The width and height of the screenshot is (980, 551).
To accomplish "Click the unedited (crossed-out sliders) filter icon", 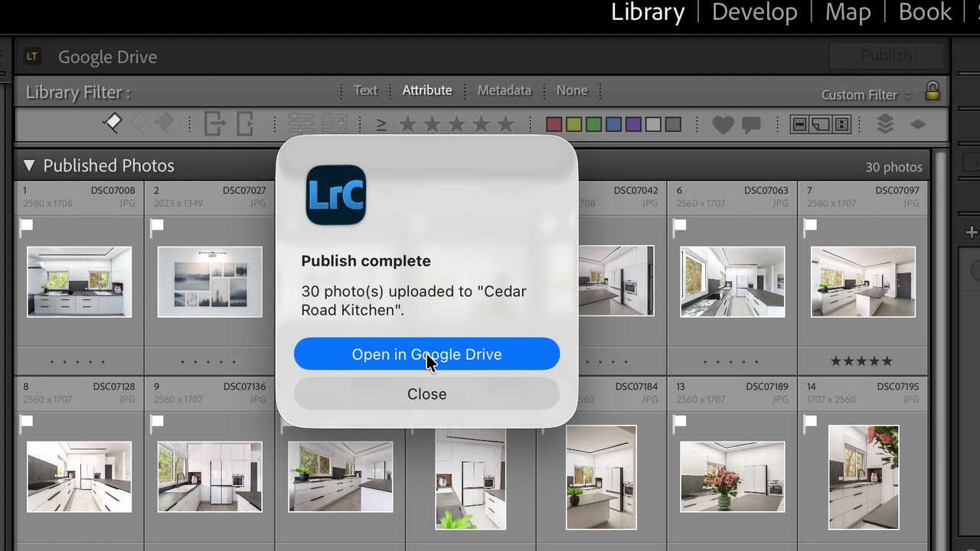I will 335,124.
